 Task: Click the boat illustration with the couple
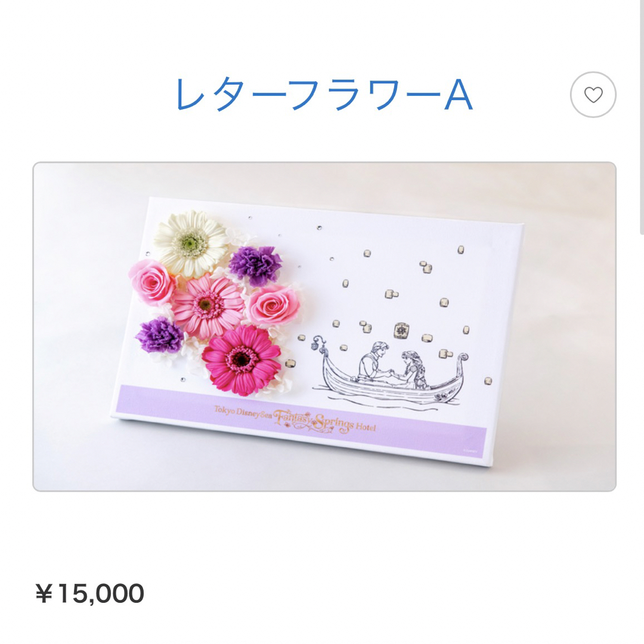click(x=390, y=373)
